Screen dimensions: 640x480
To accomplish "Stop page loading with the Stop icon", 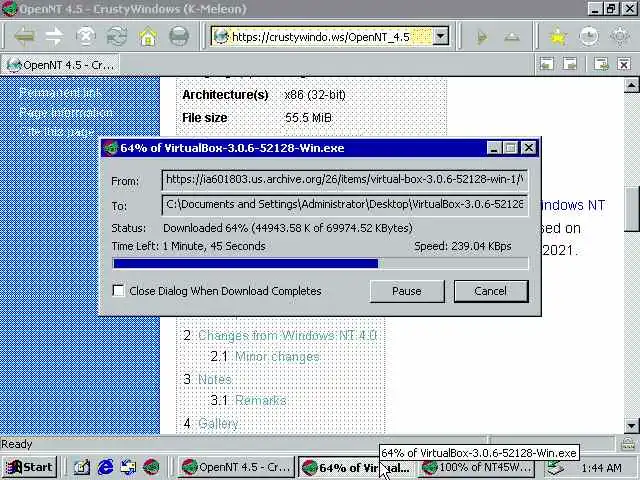I will [85, 36].
